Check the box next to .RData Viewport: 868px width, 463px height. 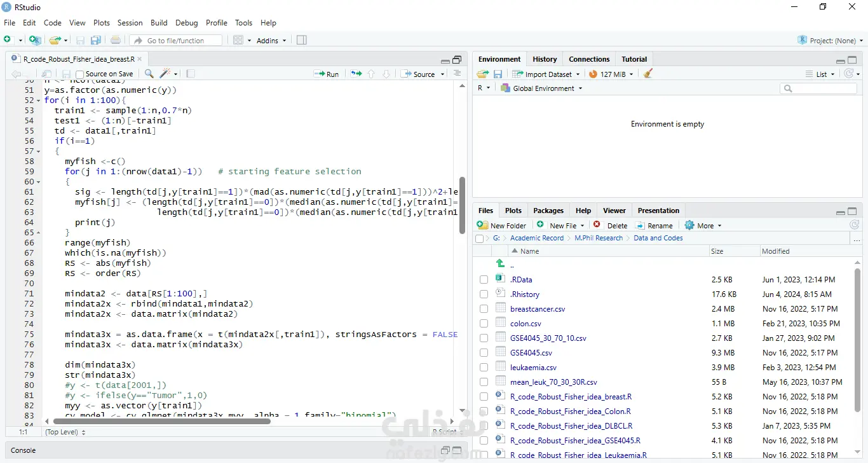484,280
